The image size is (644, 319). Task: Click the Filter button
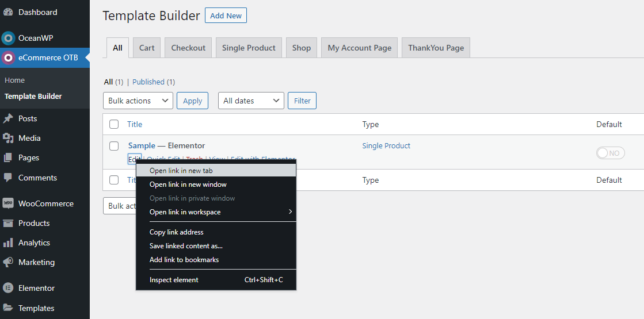click(x=302, y=101)
